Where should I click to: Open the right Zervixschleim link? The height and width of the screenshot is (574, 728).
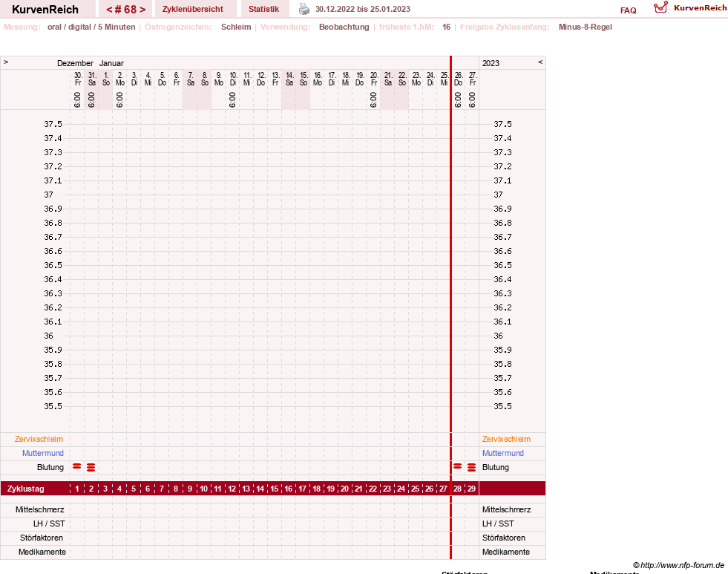(x=506, y=439)
